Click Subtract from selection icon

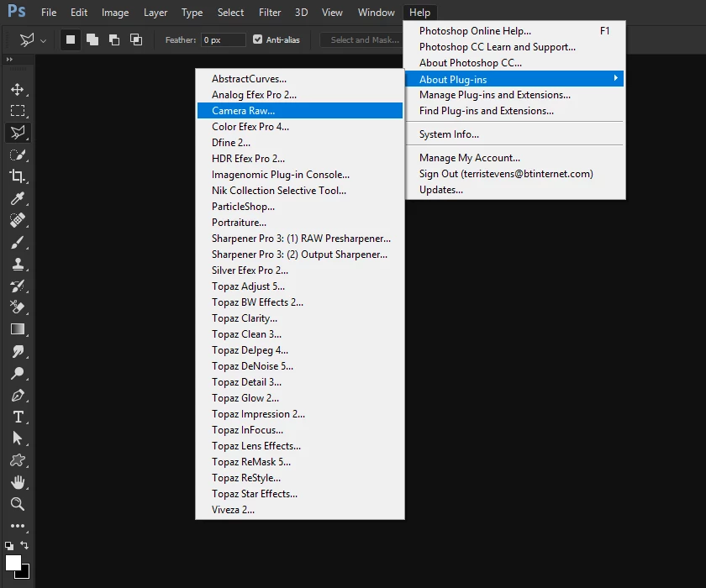click(x=114, y=39)
